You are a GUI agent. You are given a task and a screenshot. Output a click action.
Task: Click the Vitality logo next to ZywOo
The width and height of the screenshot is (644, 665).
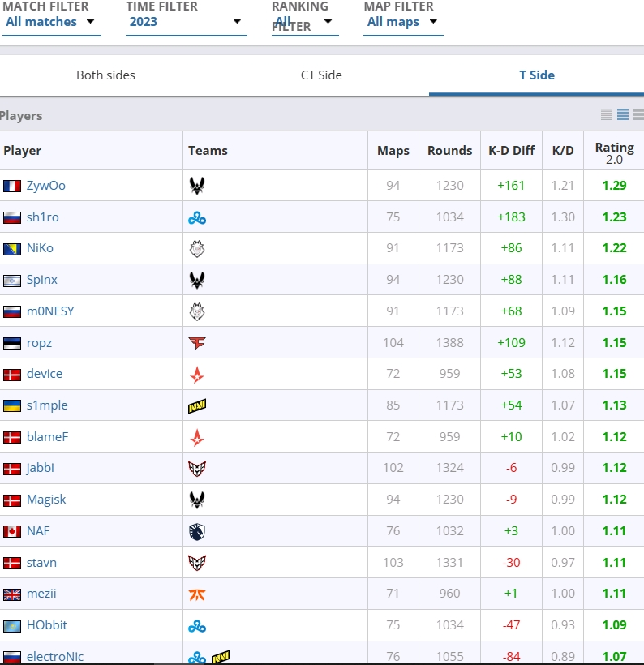197,186
